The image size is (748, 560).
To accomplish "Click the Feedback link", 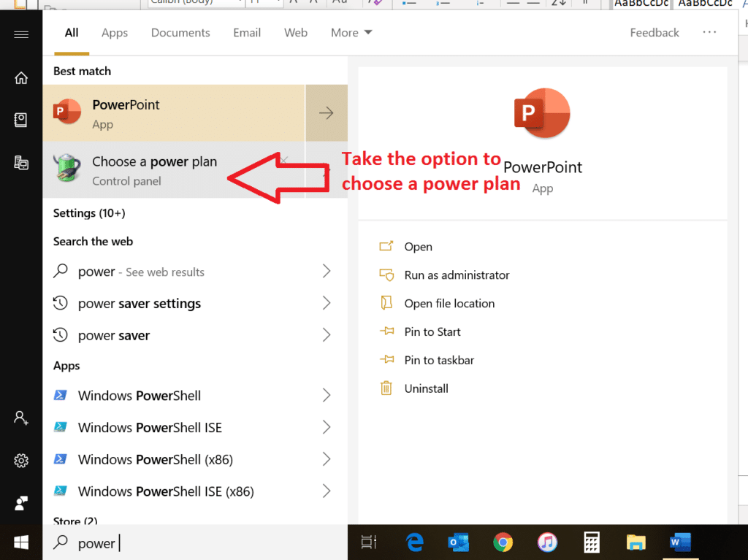I will pos(654,33).
